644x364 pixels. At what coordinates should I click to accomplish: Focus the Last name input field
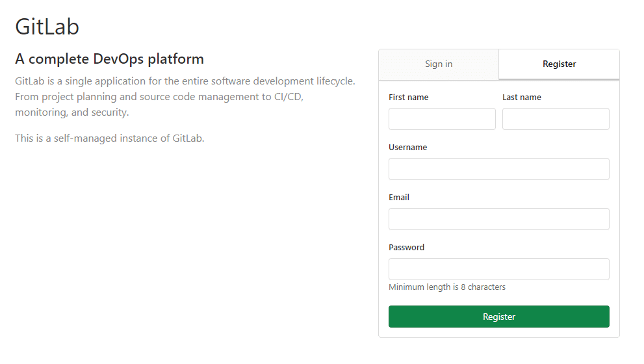pos(556,119)
